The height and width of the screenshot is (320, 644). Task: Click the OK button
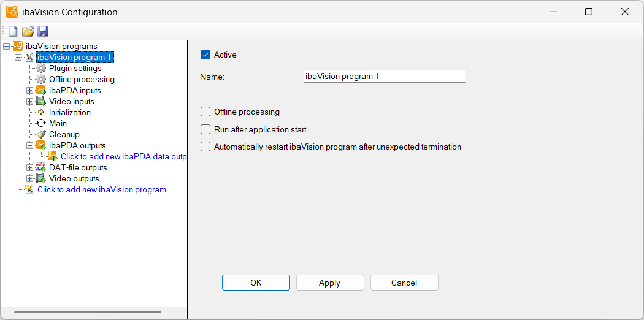(256, 283)
